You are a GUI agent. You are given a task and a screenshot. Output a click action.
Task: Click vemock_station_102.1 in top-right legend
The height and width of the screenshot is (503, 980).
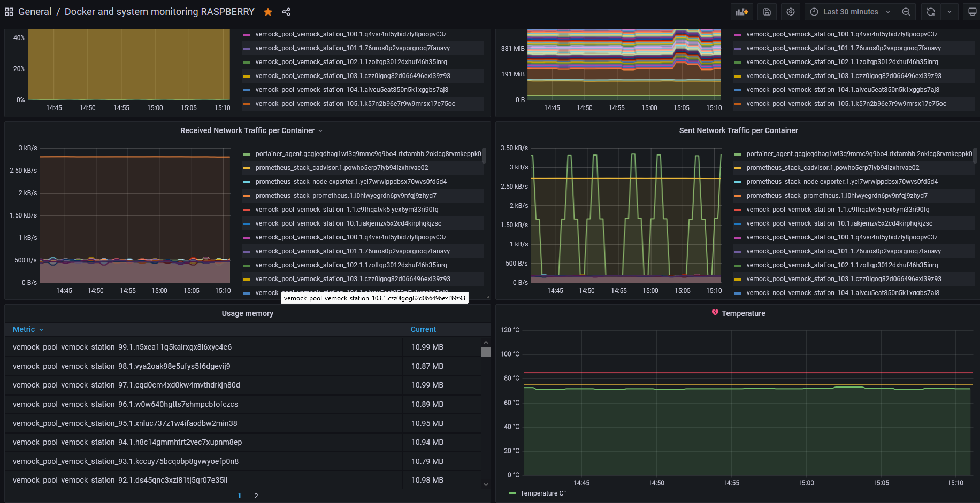(x=842, y=62)
